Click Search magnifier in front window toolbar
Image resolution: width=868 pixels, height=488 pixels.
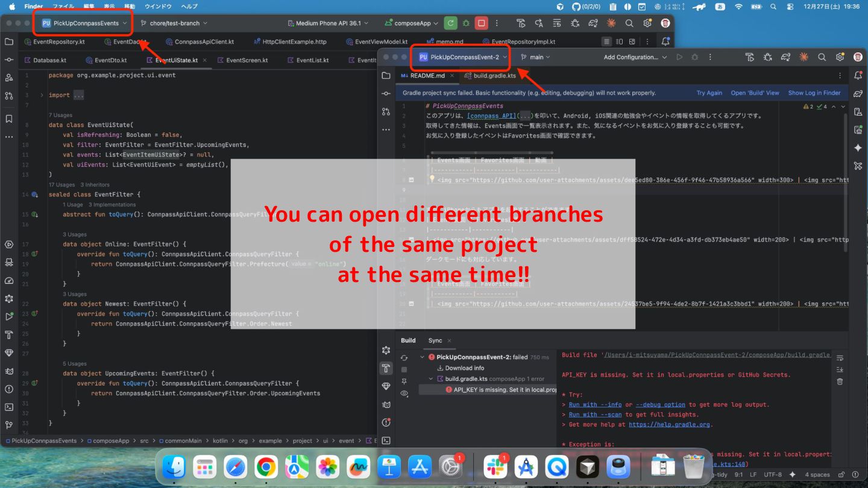tap(822, 57)
